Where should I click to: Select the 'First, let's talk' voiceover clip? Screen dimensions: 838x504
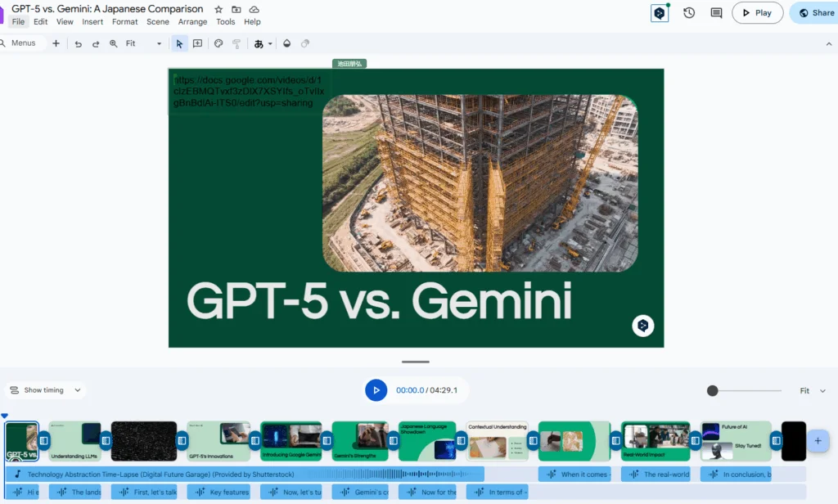point(144,493)
